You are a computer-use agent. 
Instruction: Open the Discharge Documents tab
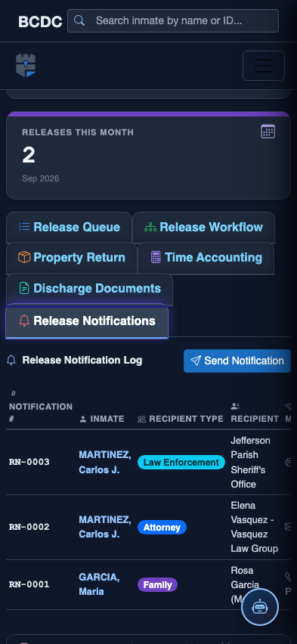[x=89, y=288]
